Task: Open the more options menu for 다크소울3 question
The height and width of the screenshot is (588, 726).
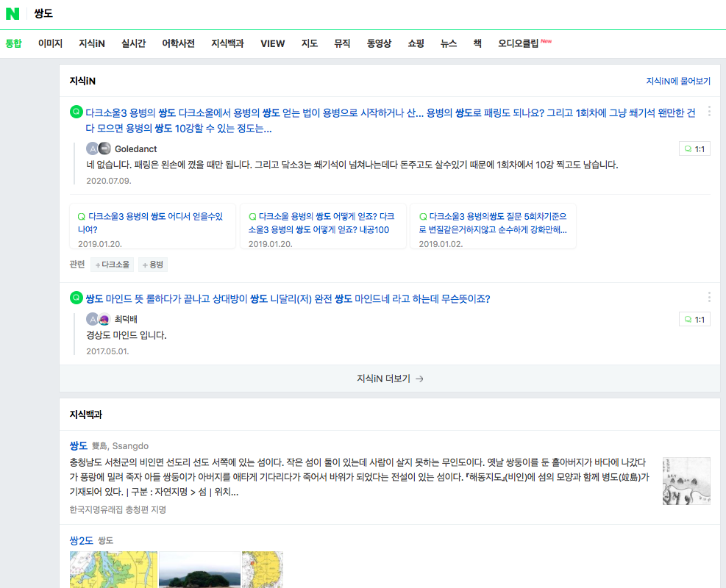Action: click(709, 111)
